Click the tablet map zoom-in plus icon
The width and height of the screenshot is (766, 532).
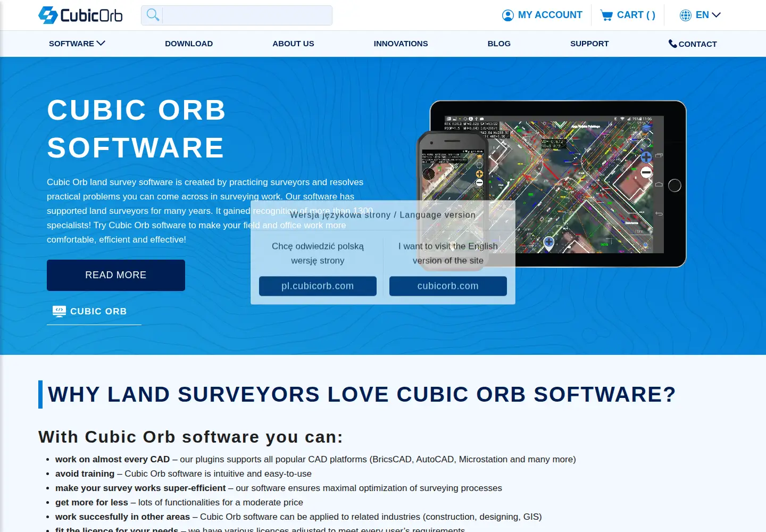(x=646, y=157)
